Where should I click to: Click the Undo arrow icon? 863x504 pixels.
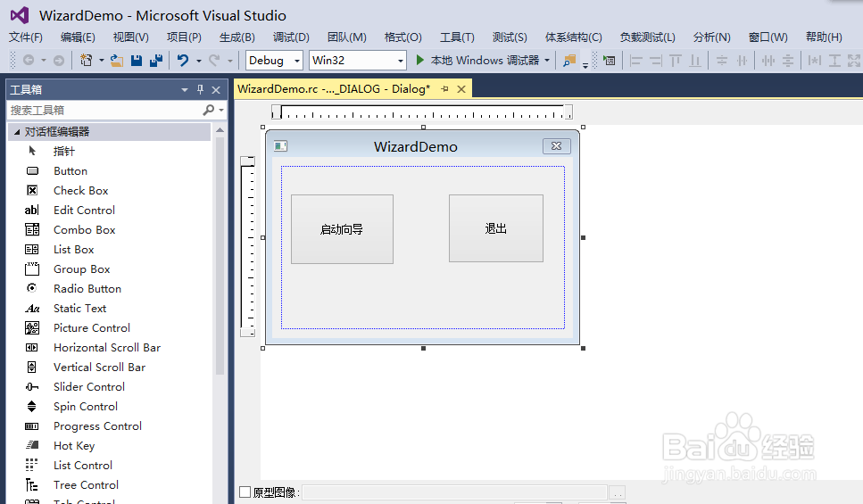tap(183, 60)
